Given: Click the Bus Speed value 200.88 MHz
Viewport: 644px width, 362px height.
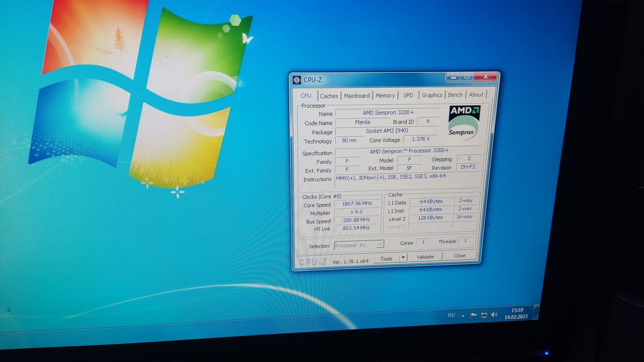Looking at the screenshot, I should coord(356,220).
